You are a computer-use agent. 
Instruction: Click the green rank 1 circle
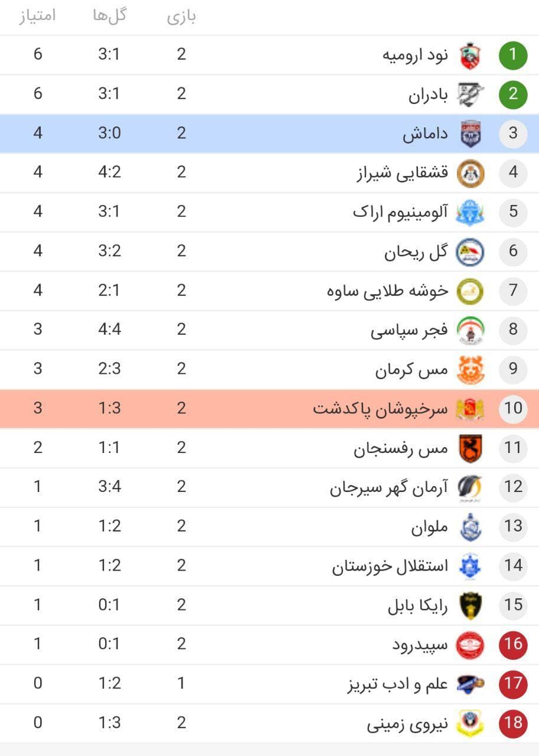pyautogui.click(x=512, y=55)
